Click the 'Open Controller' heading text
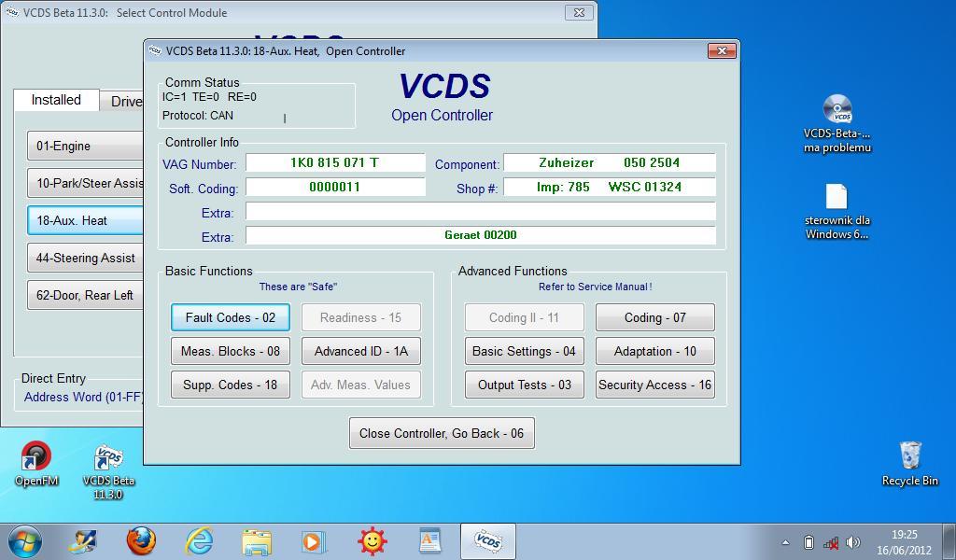 tap(442, 115)
